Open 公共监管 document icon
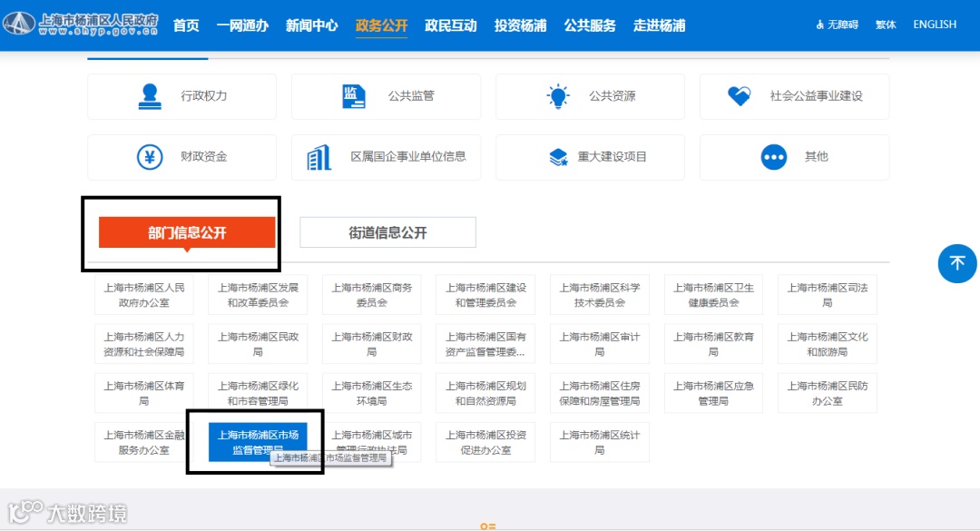This screenshot has width=980, height=531. pos(353,96)
